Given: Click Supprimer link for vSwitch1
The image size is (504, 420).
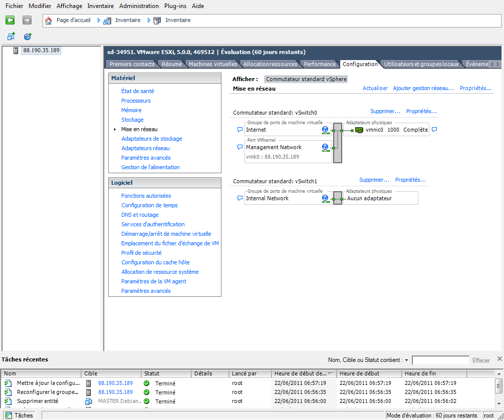Looking at the screenshot, I should point(374,180).
